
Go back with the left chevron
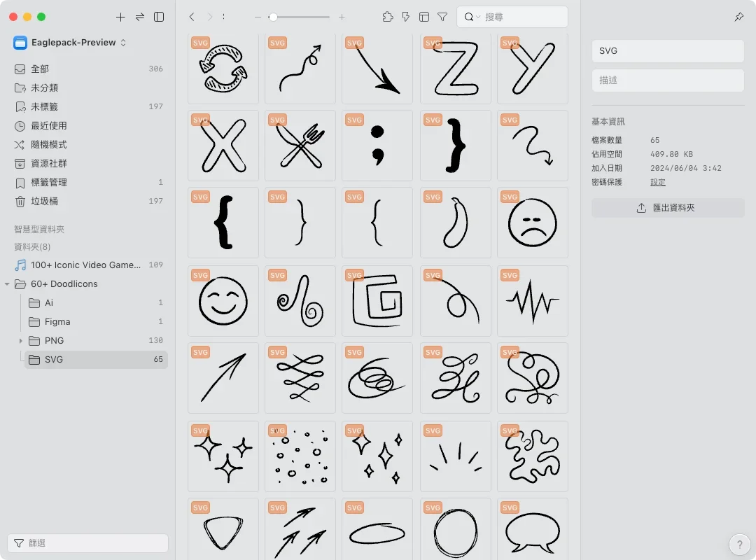(x=192, y=17)
